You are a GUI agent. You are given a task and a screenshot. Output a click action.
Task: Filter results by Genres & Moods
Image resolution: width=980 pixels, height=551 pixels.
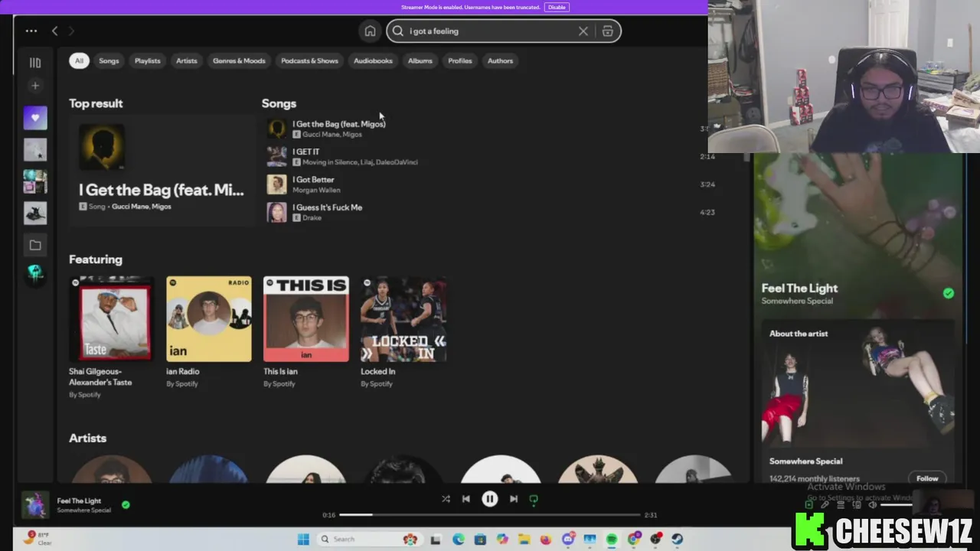[x=239, y=60]
